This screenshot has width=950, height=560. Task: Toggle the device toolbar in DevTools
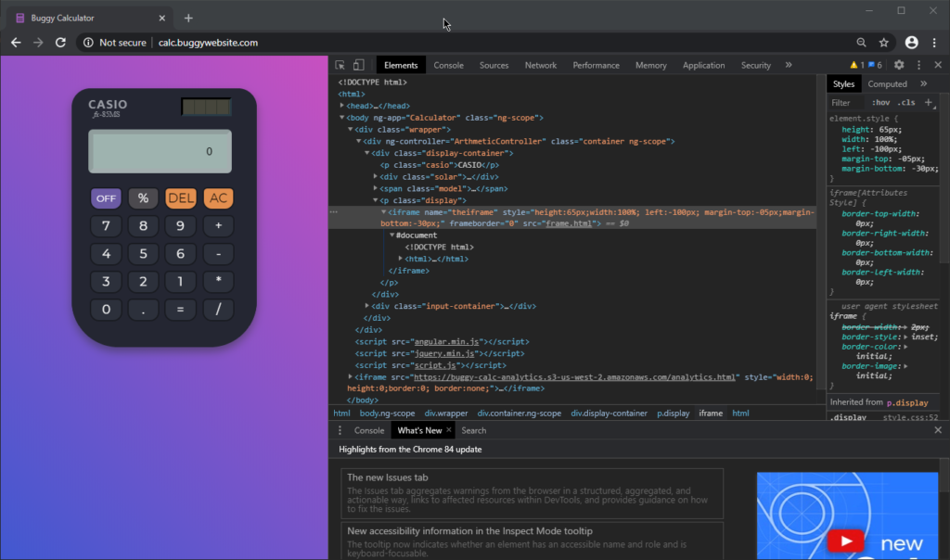click(359, 65)
